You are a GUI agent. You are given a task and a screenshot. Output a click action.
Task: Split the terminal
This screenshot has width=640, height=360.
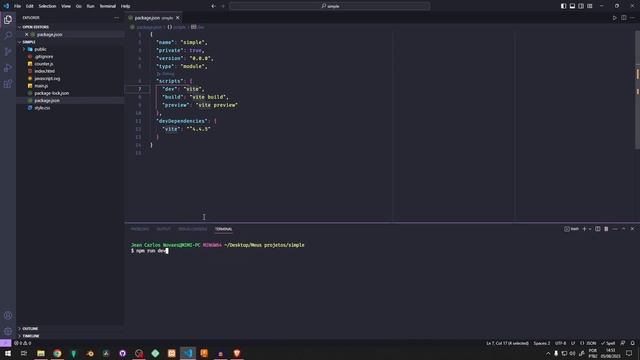(598, 229)
